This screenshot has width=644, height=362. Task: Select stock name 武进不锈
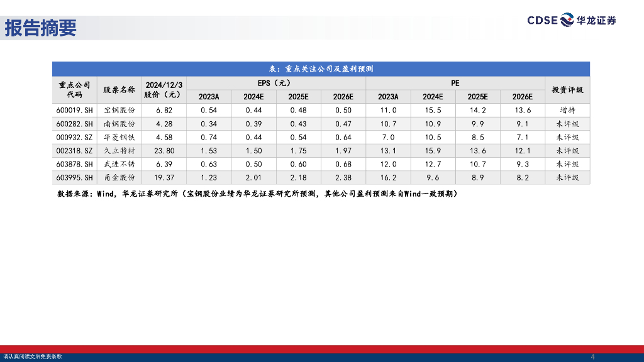point(119,164)
